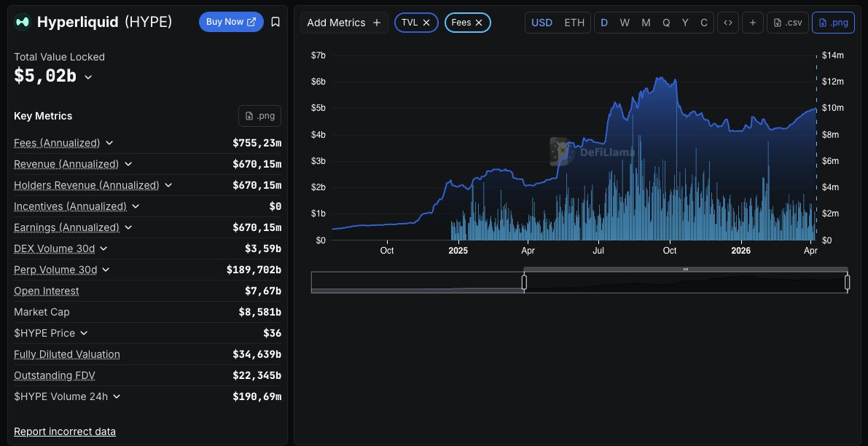Export chart as .png from chart toolbar
The width and height of the screenshot is (868, 446).
[x=833, y=23]
